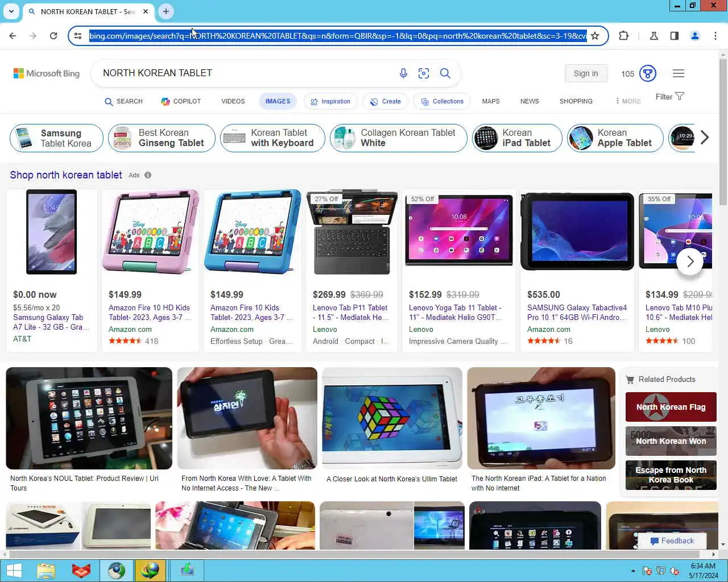Switch to the COPILOT tab
The height and width of the screenshot is (582, 728).
[x=181, y=101]
